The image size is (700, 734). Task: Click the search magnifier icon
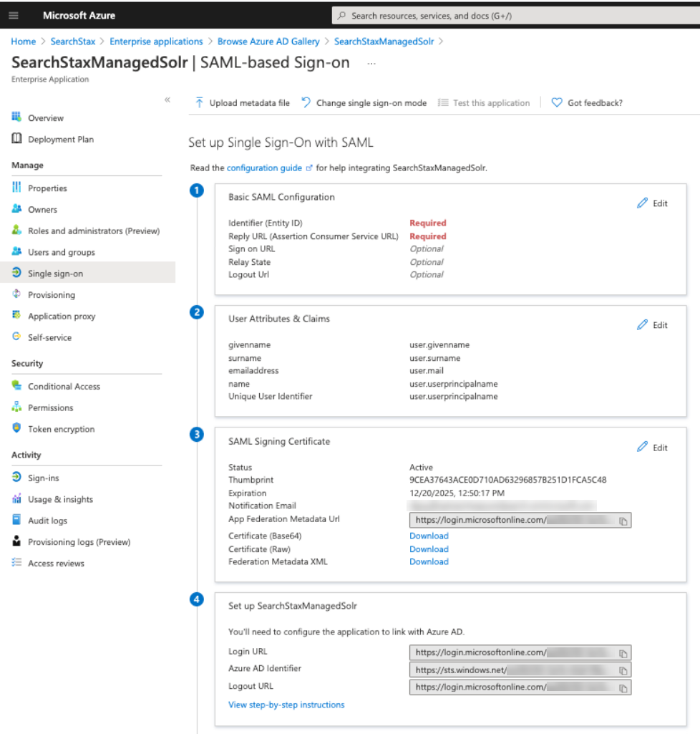341,16
